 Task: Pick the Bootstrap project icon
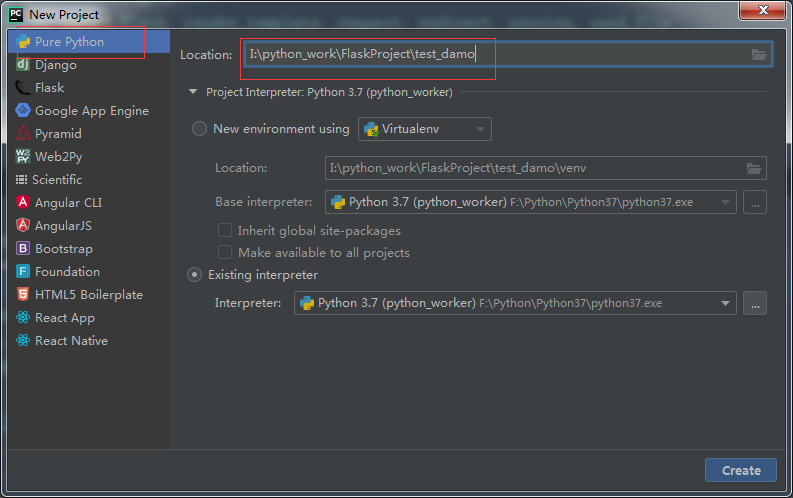coord(23,248)
